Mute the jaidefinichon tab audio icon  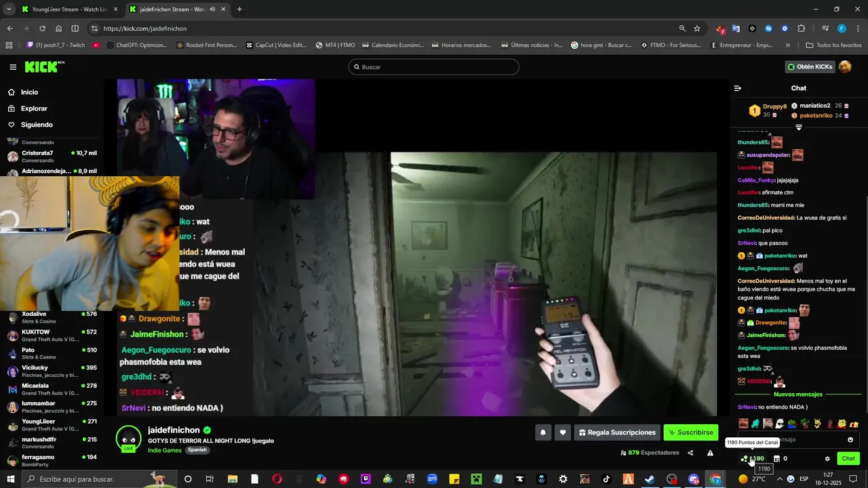[x=212, y=9]
